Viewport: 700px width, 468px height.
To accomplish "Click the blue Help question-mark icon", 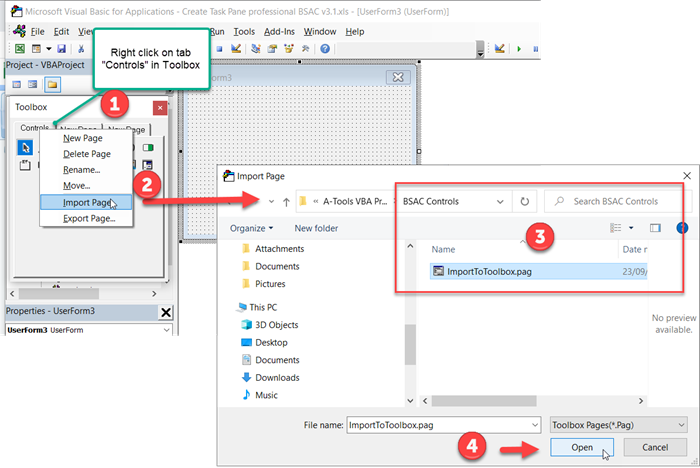I will (x=325, y=48).
